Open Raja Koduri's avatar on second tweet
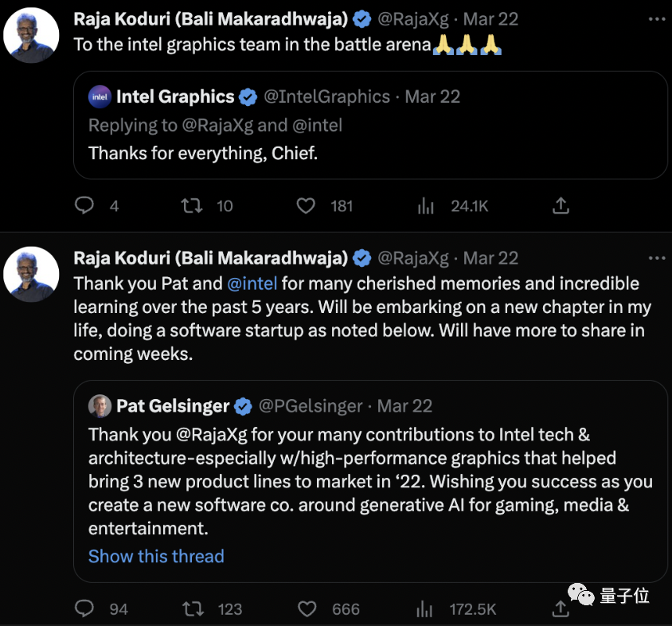Viewport: 672px width, 626px height. pos(32,274)
